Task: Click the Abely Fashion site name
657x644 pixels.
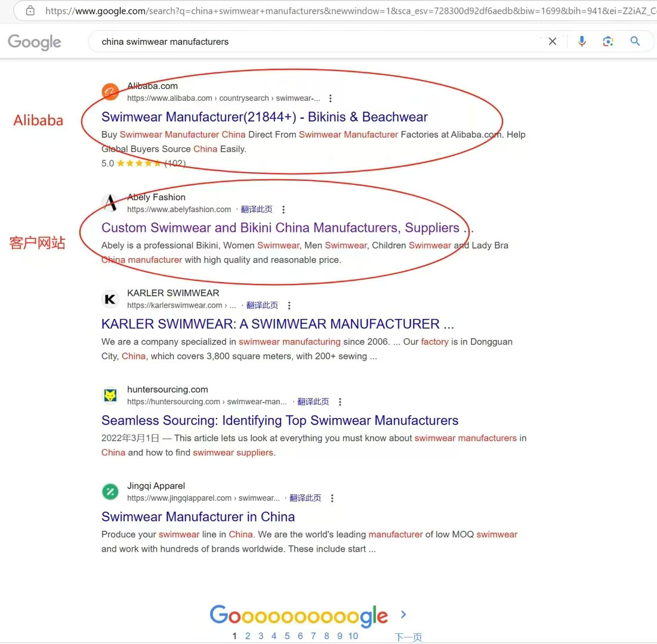Action: tap(156, 197)
